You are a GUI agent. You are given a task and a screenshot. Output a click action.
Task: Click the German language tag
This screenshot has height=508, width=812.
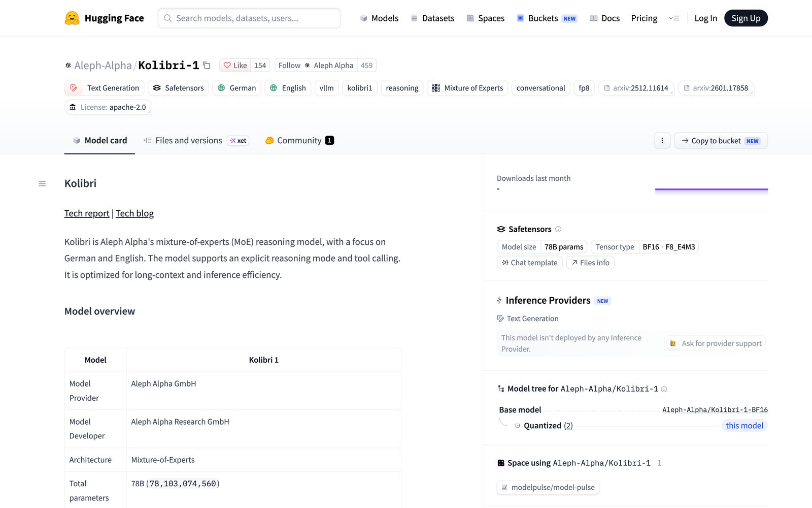[x=236, y=88]
